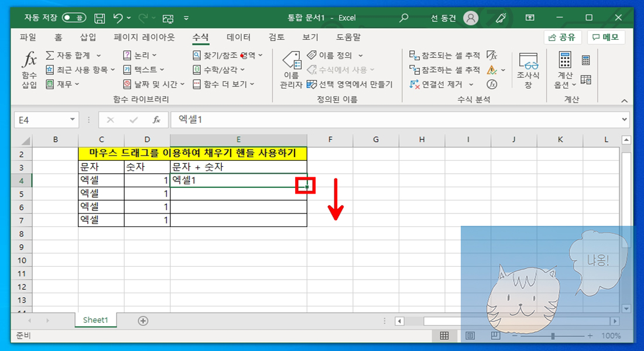Select cell containing 문자 + 숫자
The height and width of the screenshot is (351, 644).
(238, 167)
